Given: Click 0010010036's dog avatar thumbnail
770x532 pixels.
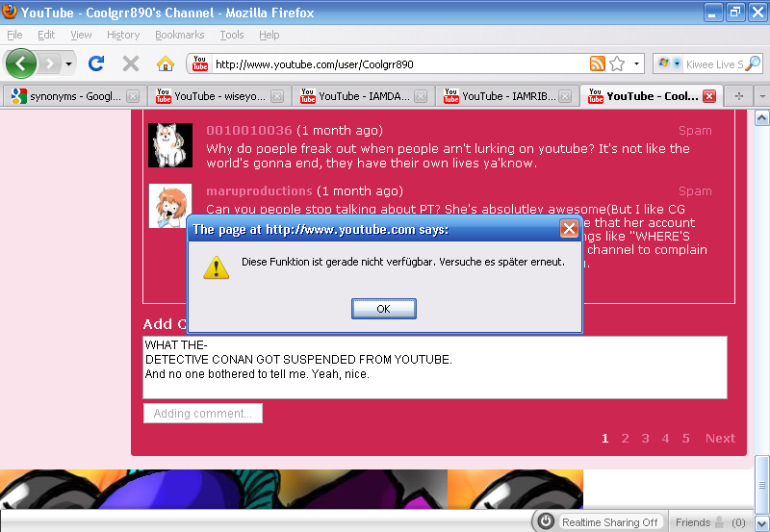Looking at the screenshot, I should click(170, 144).
